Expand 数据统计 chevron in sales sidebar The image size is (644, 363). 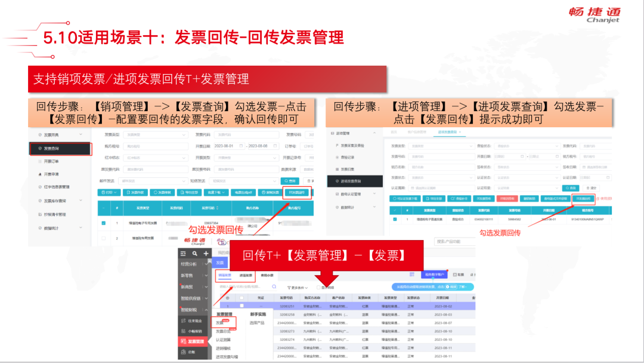click(80, 227)
